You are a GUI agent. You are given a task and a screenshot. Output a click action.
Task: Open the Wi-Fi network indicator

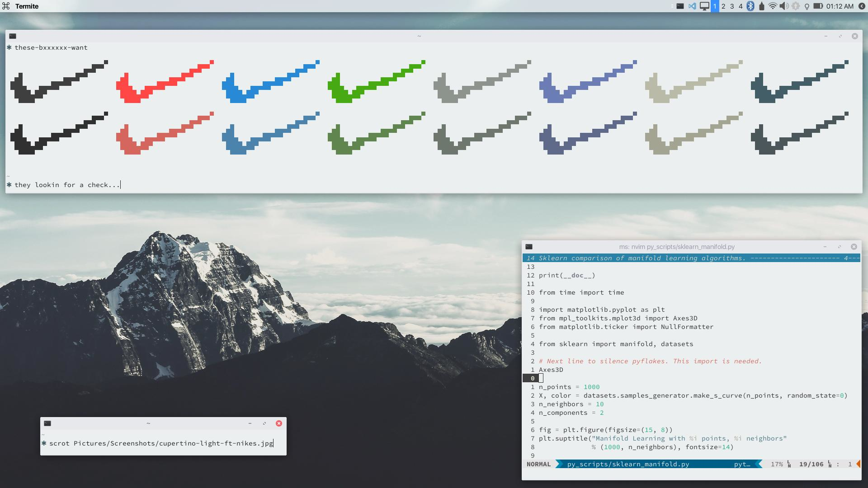773,6
